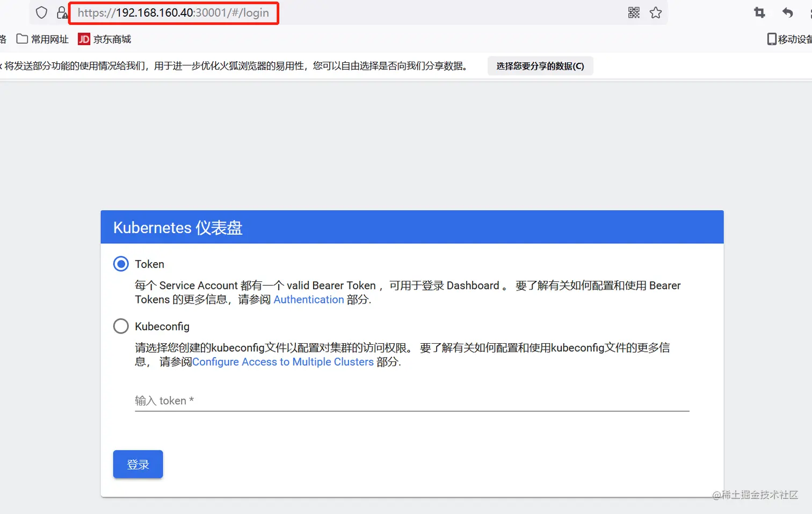The height and width of the screenshot is (514, 812).
Task: Click the Kubeconfig option label text
Action: [x=162, y=327]
